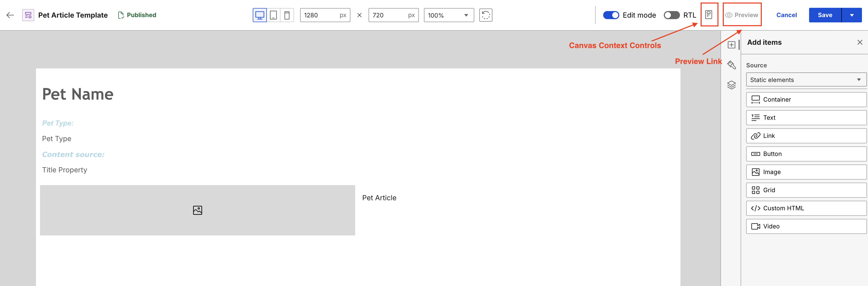Open canvas context controls icon

point(709,15)
